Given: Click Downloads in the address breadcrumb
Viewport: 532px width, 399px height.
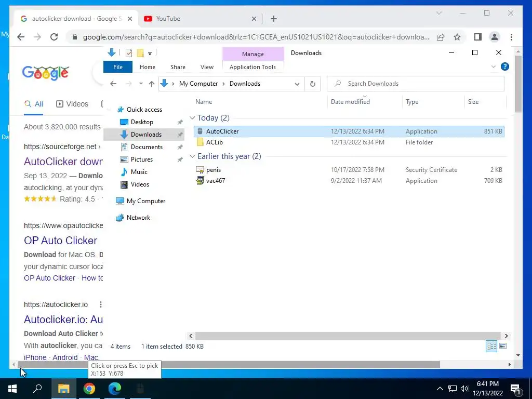Looking at the screenshot, I should pyautogui.click(x=245, y=84).
